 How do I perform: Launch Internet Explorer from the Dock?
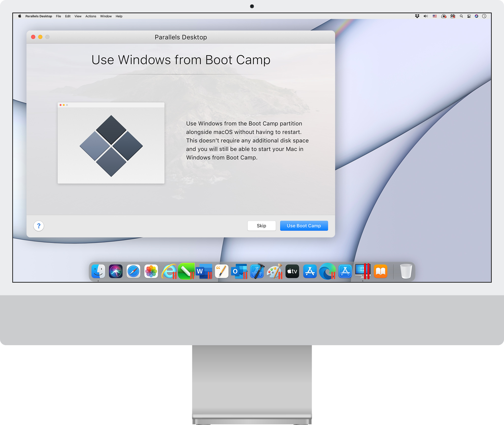click(x=169, y=271)
